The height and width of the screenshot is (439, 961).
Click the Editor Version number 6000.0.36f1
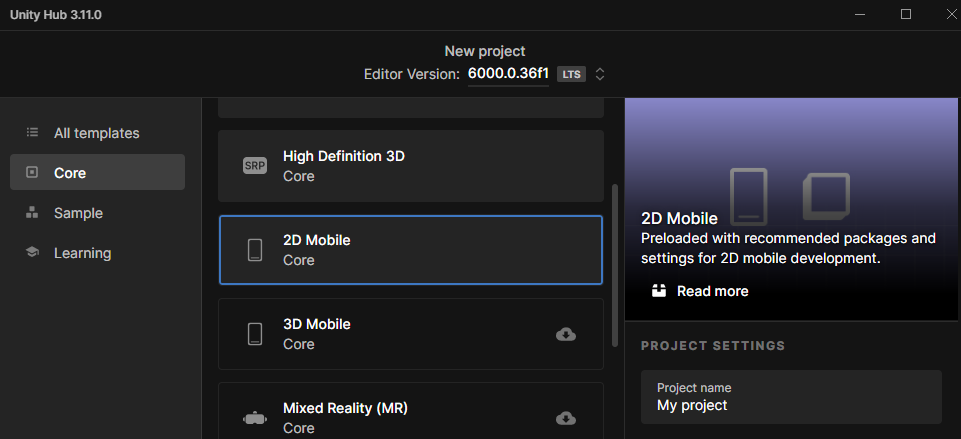508,74
